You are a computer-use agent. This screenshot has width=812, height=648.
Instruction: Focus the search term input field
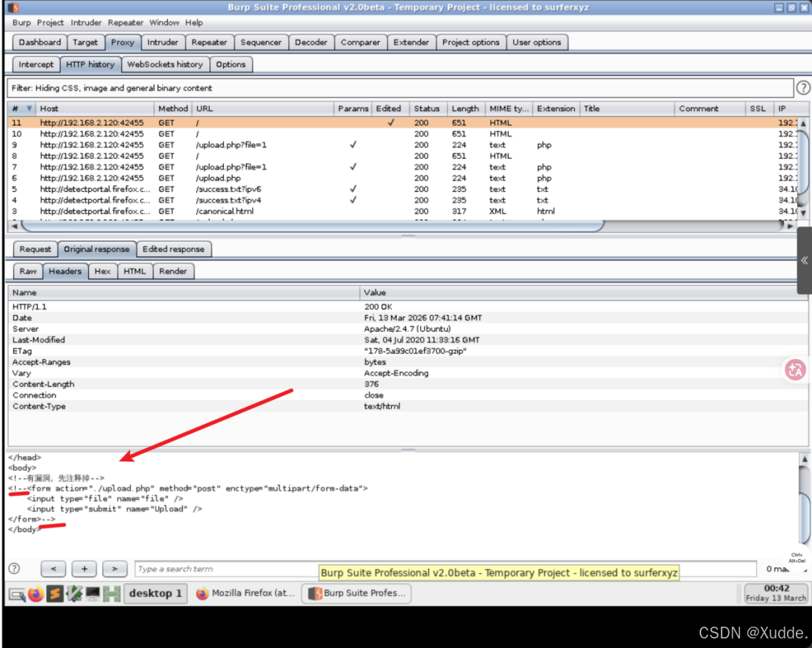pos(446,569)
